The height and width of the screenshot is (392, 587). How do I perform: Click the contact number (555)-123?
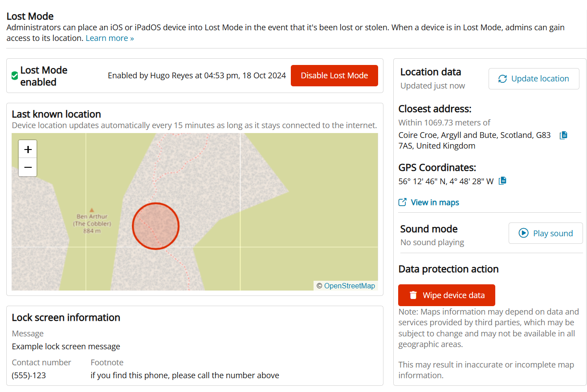(29, 376)
